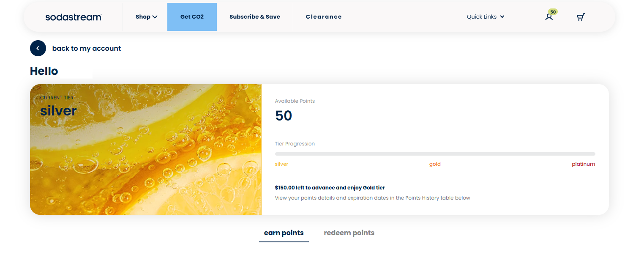This screenshot has width=644, height=255.
Task: Open the shopping cart icon
Action: (581, 17)
